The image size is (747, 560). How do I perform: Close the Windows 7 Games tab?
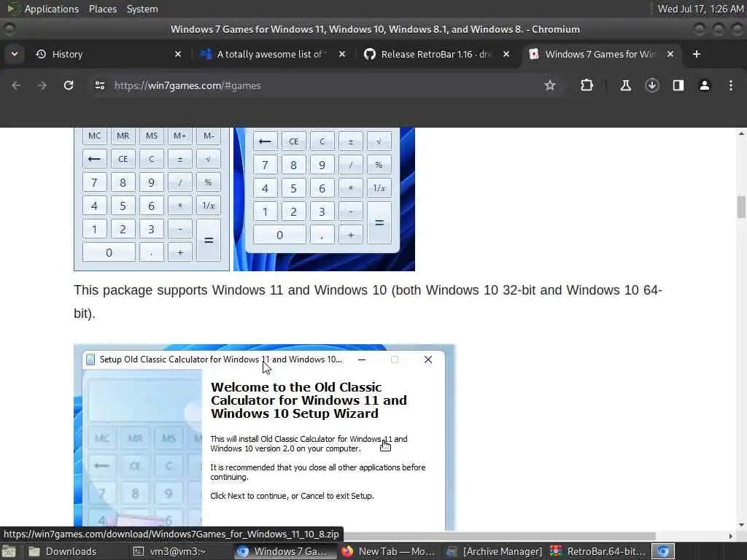coord(670,54)
